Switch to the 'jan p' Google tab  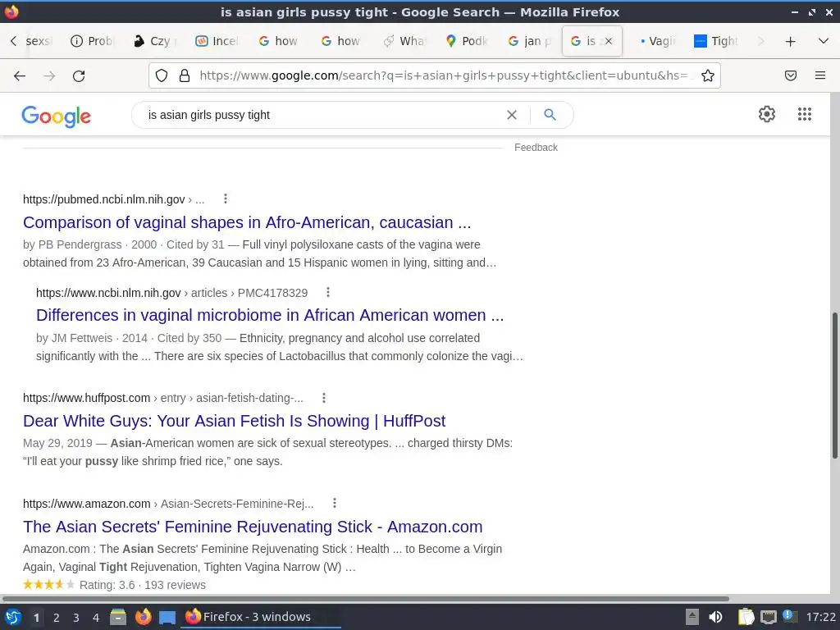tap(529, 41)
